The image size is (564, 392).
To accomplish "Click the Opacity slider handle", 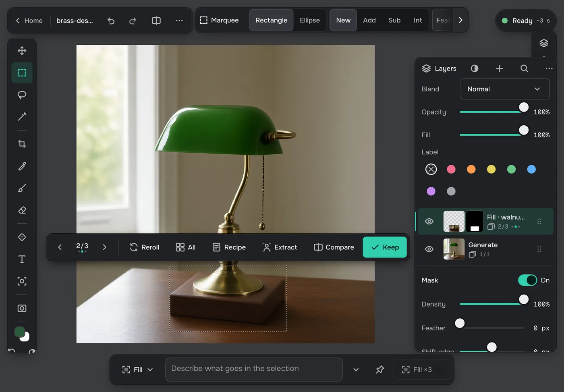I will [524, 107].
